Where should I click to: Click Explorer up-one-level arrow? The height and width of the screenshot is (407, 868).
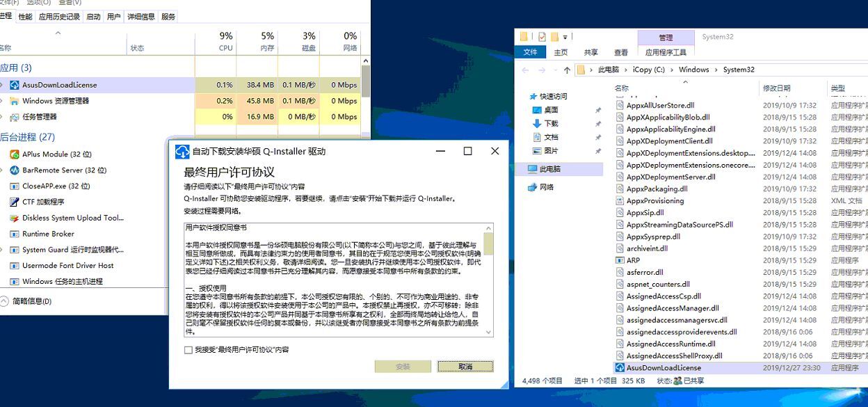click(x=568, y=70)
